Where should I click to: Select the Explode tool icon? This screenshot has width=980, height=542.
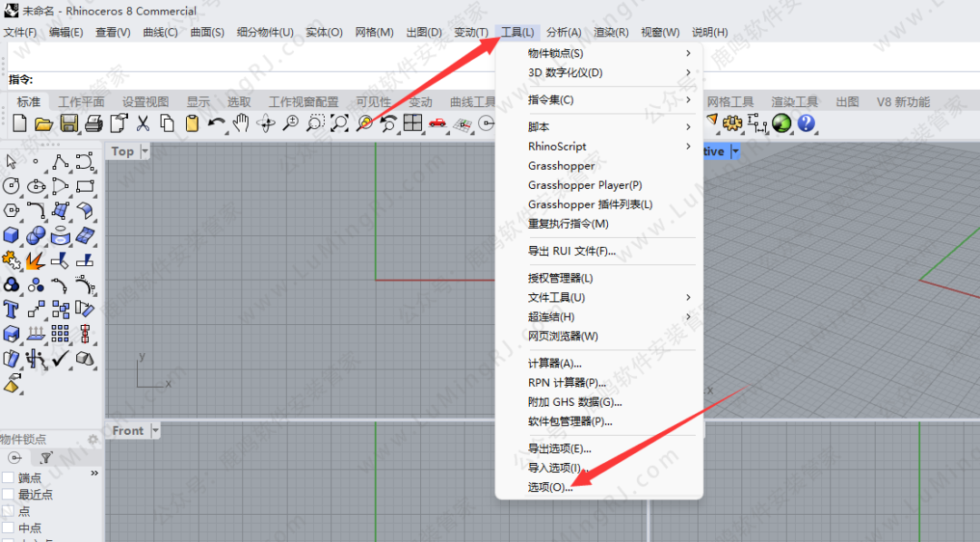coord(36,261)
